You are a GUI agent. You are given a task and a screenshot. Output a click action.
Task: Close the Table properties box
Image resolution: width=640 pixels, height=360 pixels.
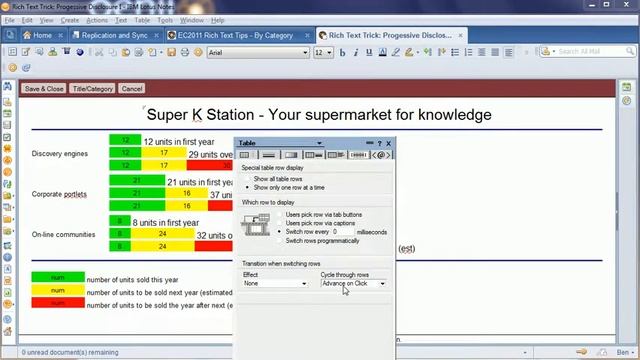(389, 143)
